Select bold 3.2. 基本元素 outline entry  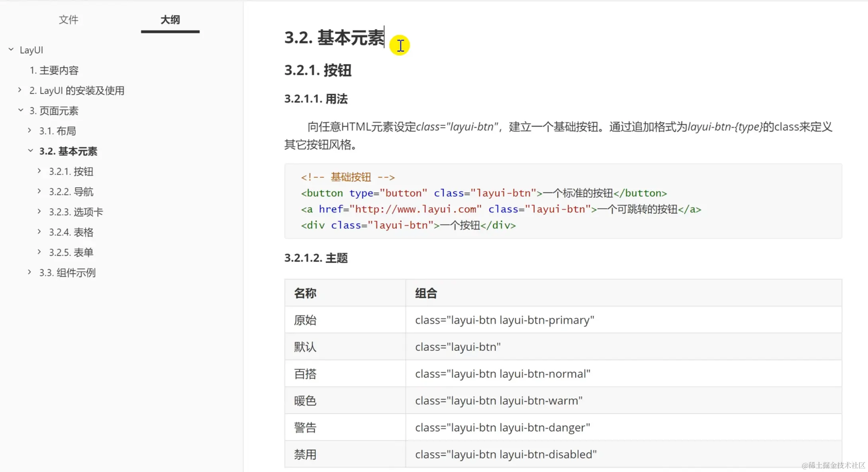coord(68,151)
